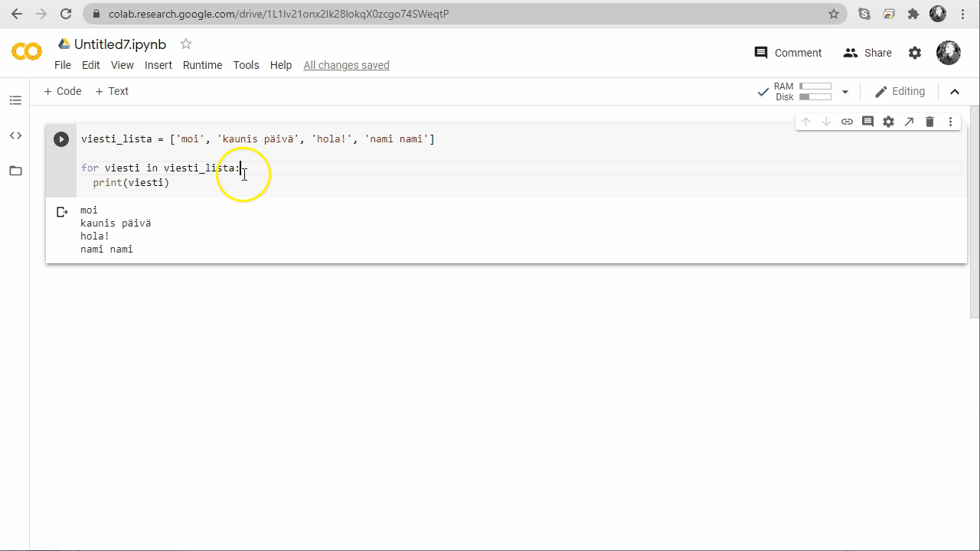Click the notebook title Untitled7.ipynb

pos(120,44)
